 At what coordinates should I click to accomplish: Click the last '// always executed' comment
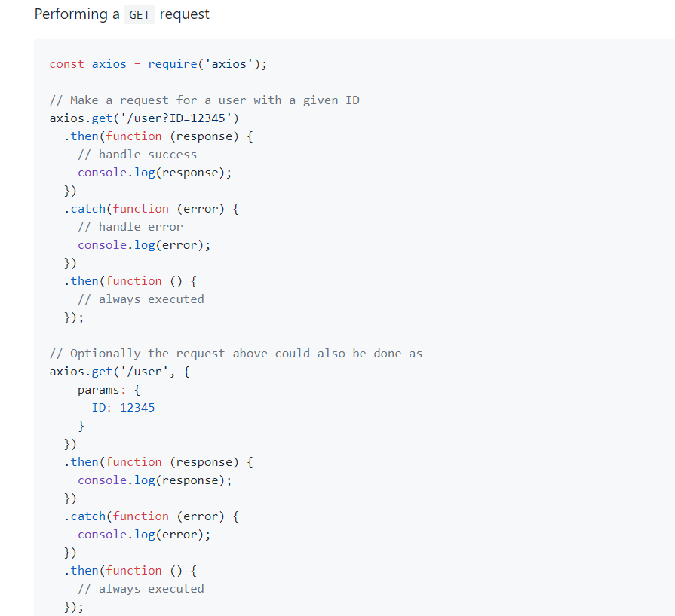point(141,589)
